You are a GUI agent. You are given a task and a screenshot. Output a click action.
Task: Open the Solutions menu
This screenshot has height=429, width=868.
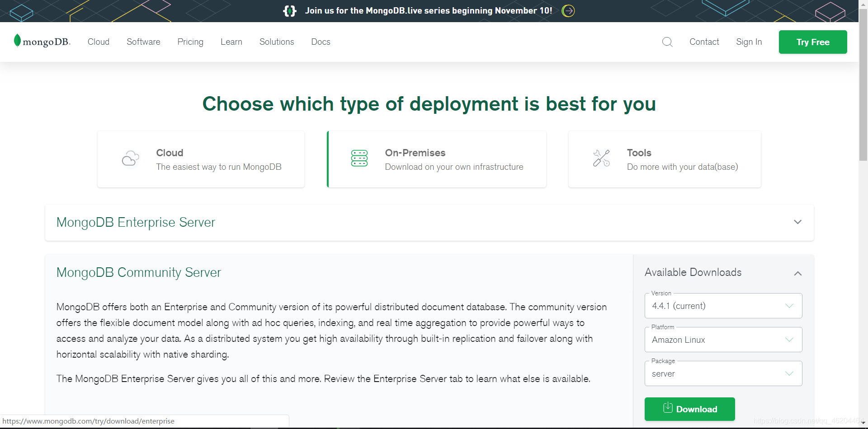277,42
